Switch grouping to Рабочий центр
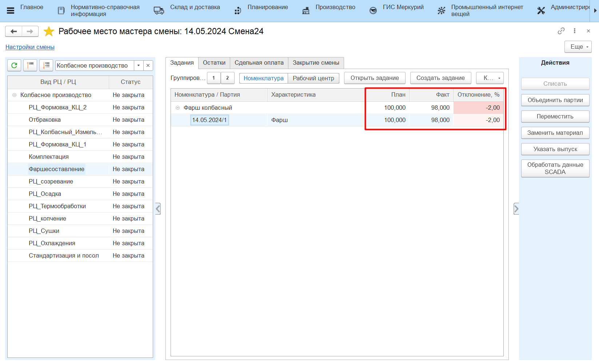 (313, 78)
